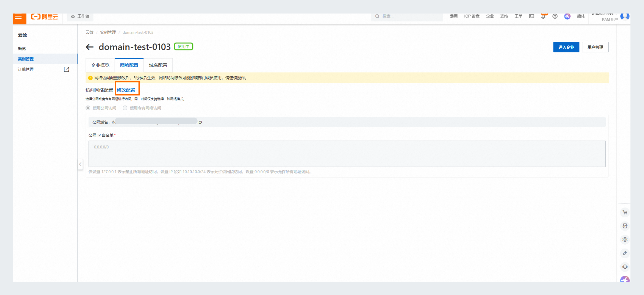644x295 pixels.
Task: Click the domain-test-0103 page title
Action: 134,47
